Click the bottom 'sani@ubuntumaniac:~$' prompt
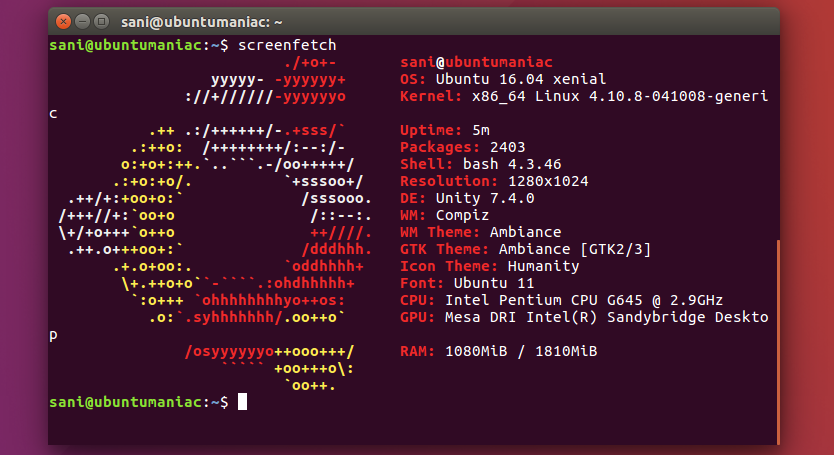This screenshot has width=834, height=455. (x=139, y=403)
